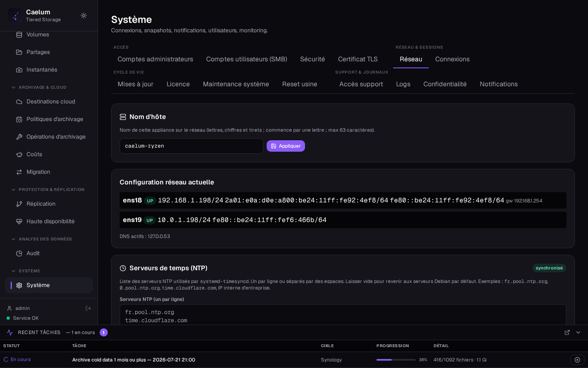Screen dimensions: 588x368
Task: Click the Tâche column header
Action: (79, 346)
